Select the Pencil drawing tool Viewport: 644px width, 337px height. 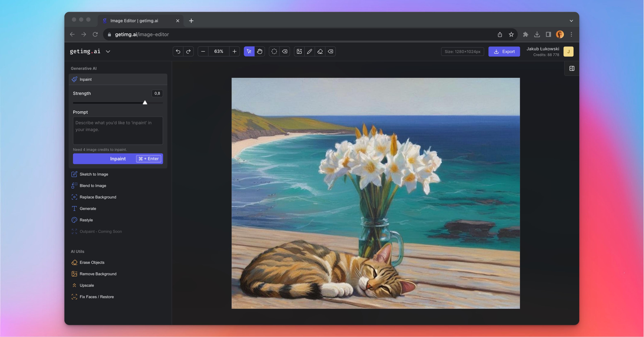[x=309, y=52]
